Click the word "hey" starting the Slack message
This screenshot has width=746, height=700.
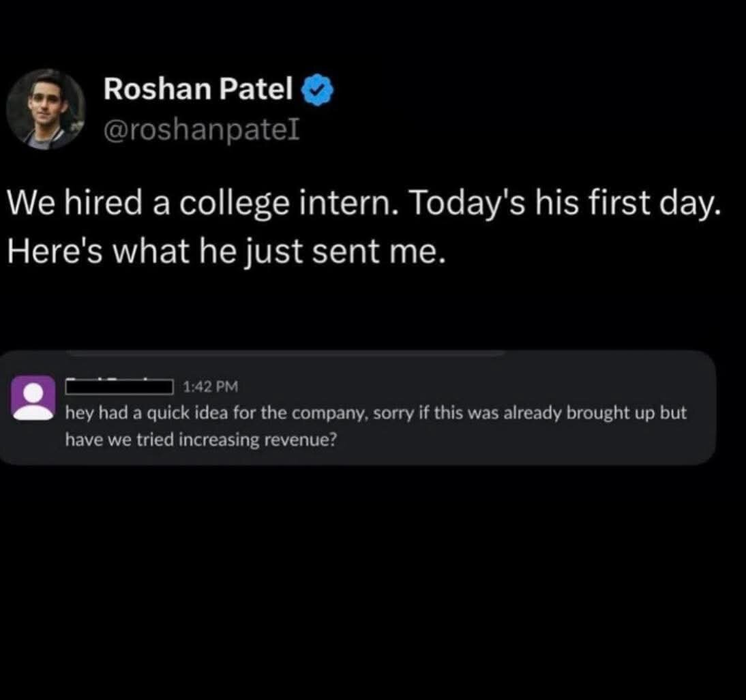tap(75, 414)
